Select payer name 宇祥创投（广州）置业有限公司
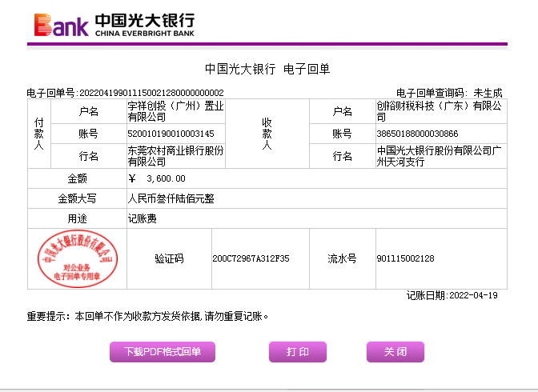The image size is (538, 392). click(x=175, y=111)
